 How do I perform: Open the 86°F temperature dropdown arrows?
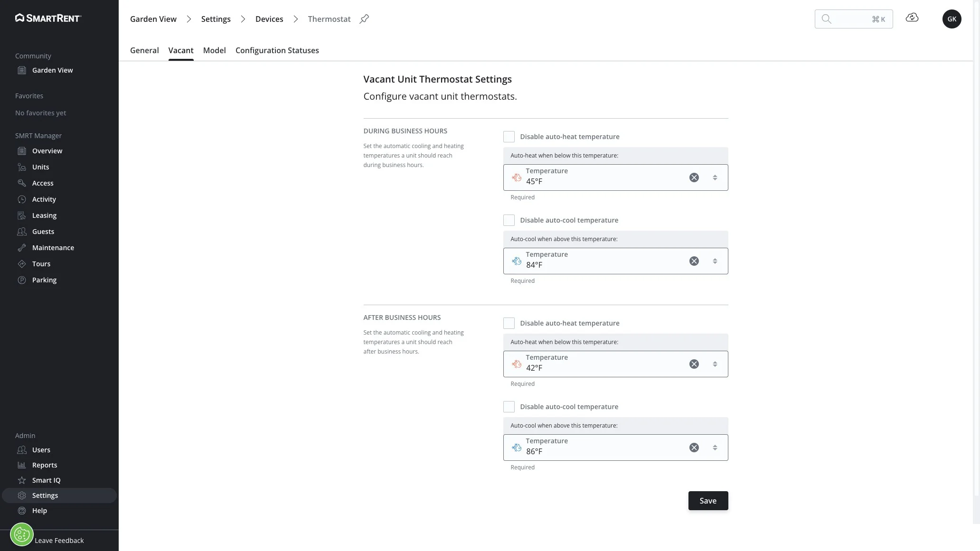pos(715,448)
